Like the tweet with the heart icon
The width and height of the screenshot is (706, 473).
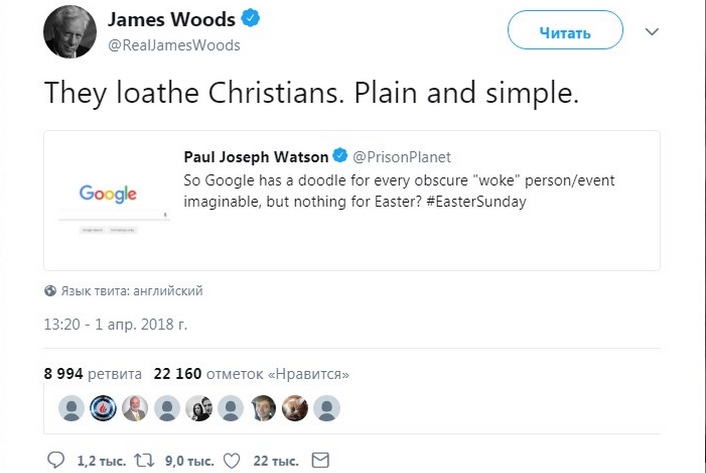point(232,461)
